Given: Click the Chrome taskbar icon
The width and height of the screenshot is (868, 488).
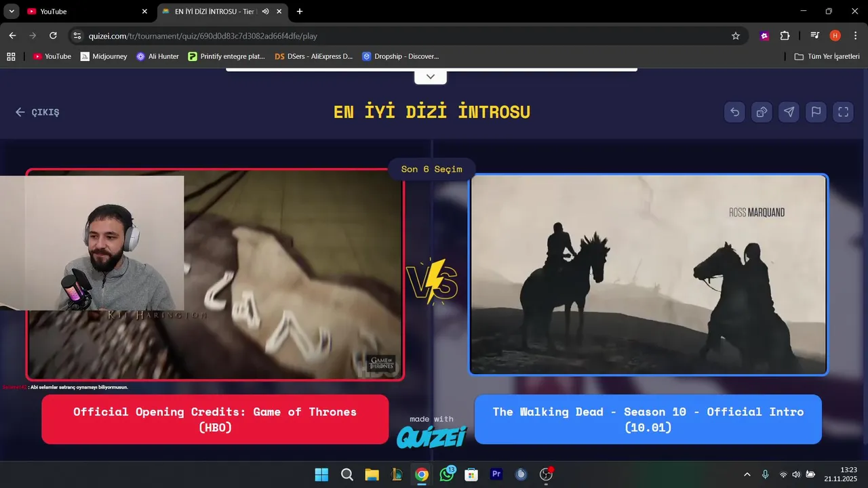Looking at the screenshot, I should (421, 474).
